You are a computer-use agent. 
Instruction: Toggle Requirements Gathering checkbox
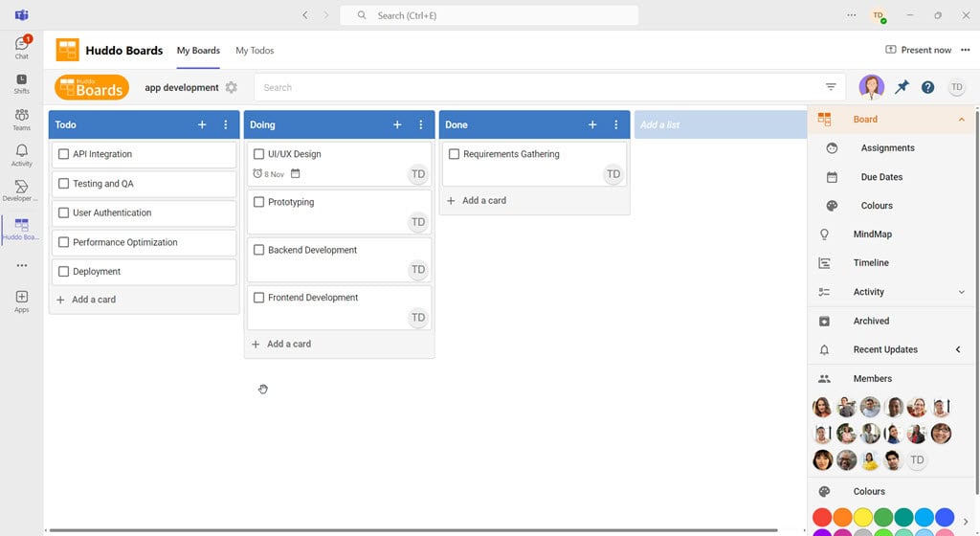tap(454, 154)
